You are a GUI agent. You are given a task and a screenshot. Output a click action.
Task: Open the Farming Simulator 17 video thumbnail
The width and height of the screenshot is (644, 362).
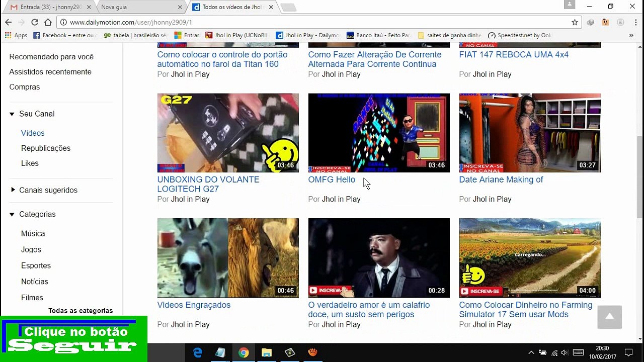pos(530,258)
